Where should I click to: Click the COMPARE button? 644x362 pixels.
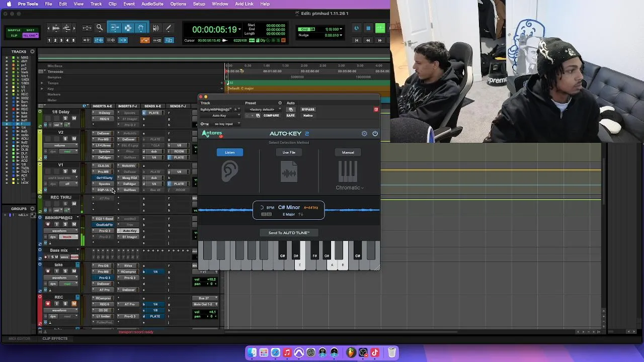coord(271,116)
